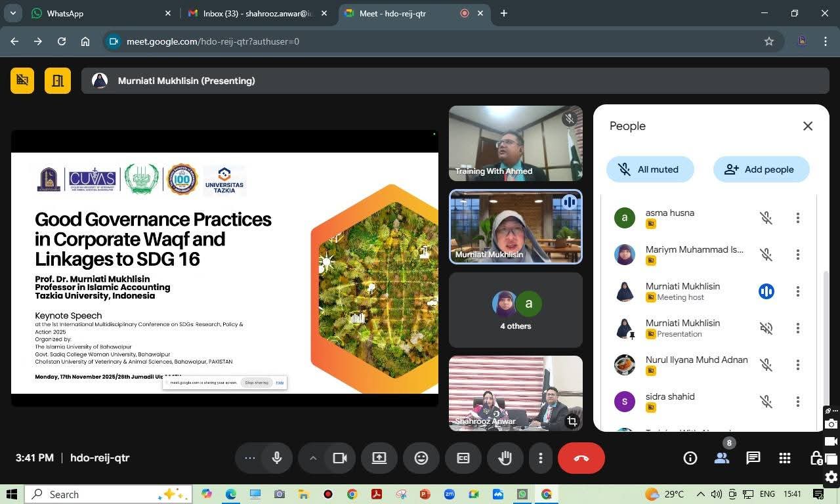Raise hand using the hand icon
Viewport: 840px width, 504px height.
pos(505,458)
